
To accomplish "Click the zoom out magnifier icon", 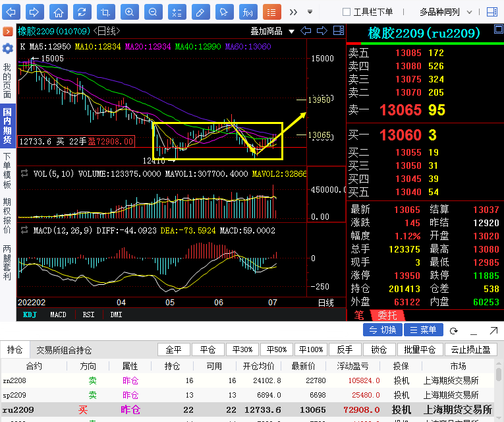I will coord(153,12).
